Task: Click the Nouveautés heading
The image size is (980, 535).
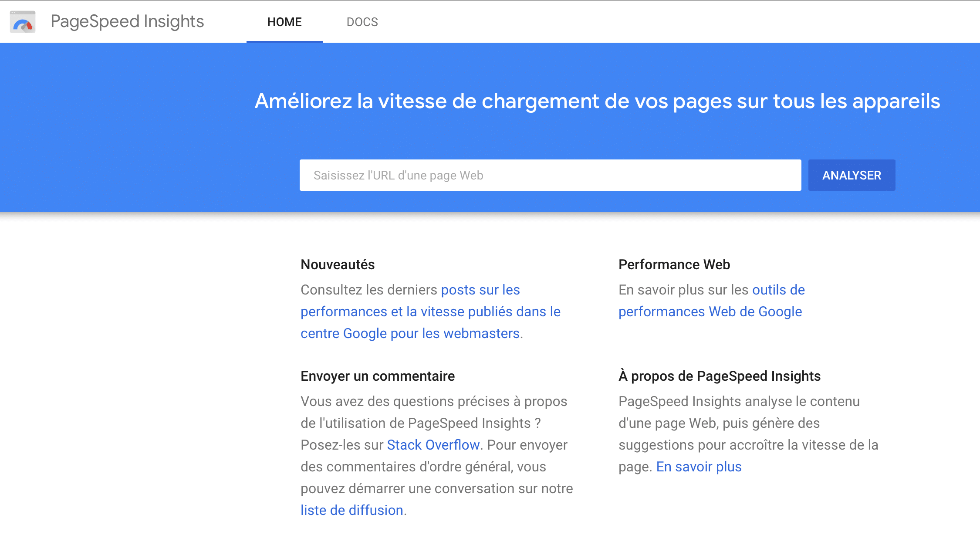Action: coord(338,264)
